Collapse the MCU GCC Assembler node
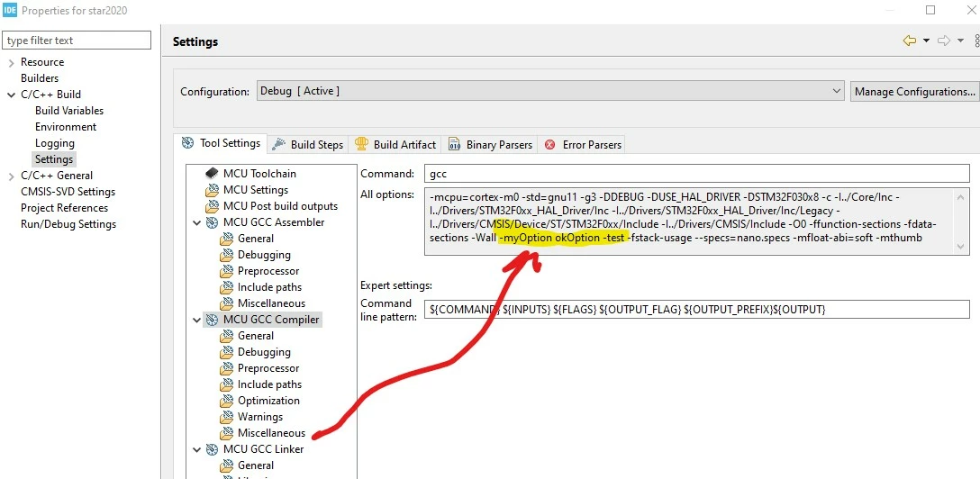Viewport: 980px width, 479px height. pos(197,223)
